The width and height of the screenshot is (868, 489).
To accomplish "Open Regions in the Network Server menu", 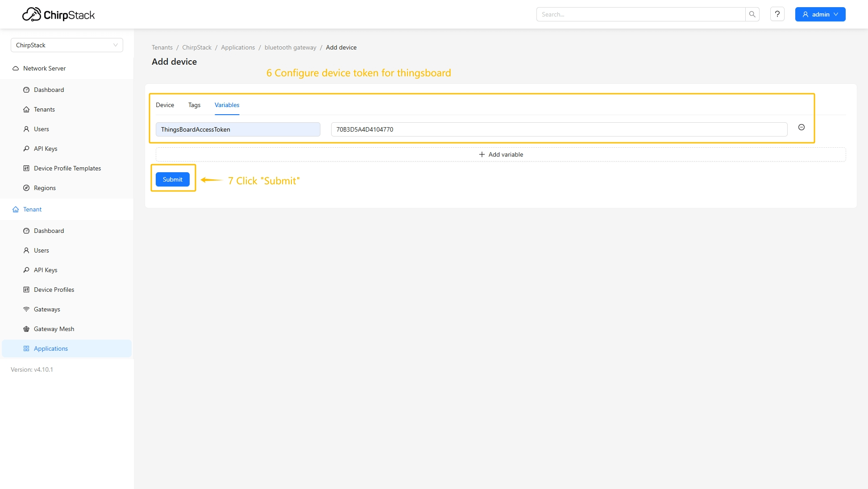I will click(x=45, y=188).
